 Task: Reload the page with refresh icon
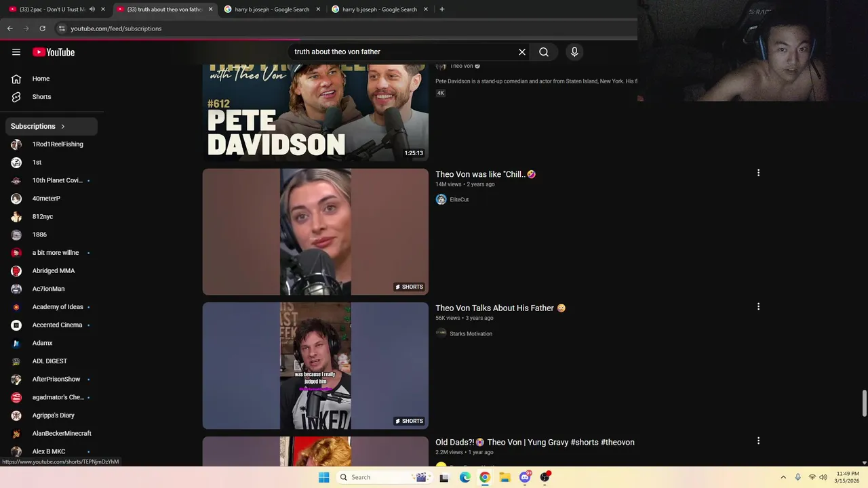42,28
